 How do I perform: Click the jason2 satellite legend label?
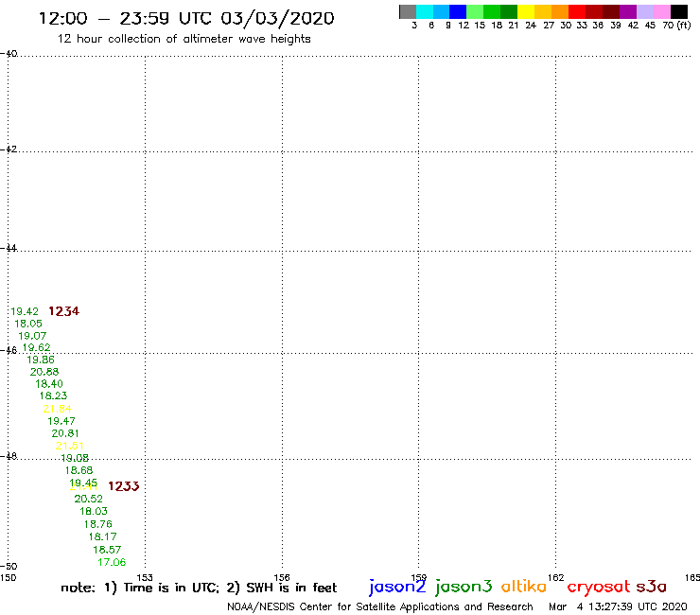[397, 587]
